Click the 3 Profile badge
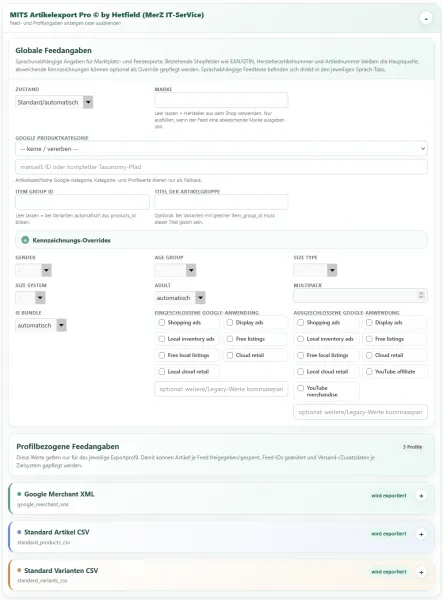 412,447
